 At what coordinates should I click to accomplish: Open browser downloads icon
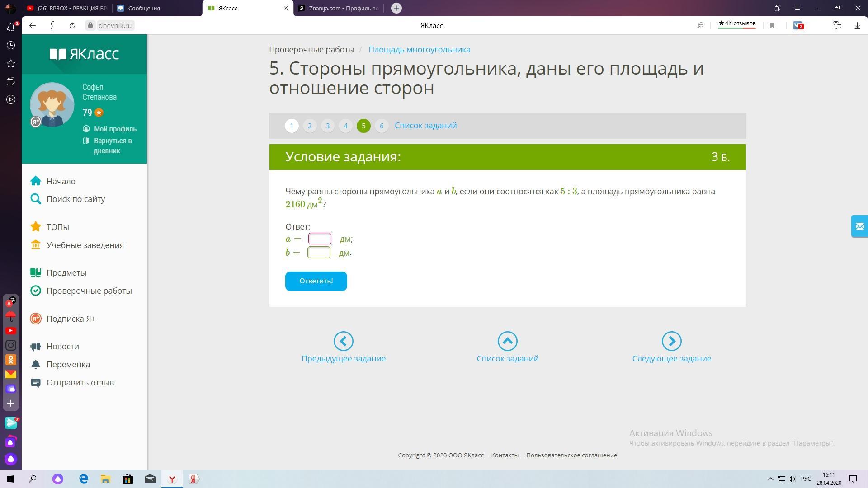857,26
